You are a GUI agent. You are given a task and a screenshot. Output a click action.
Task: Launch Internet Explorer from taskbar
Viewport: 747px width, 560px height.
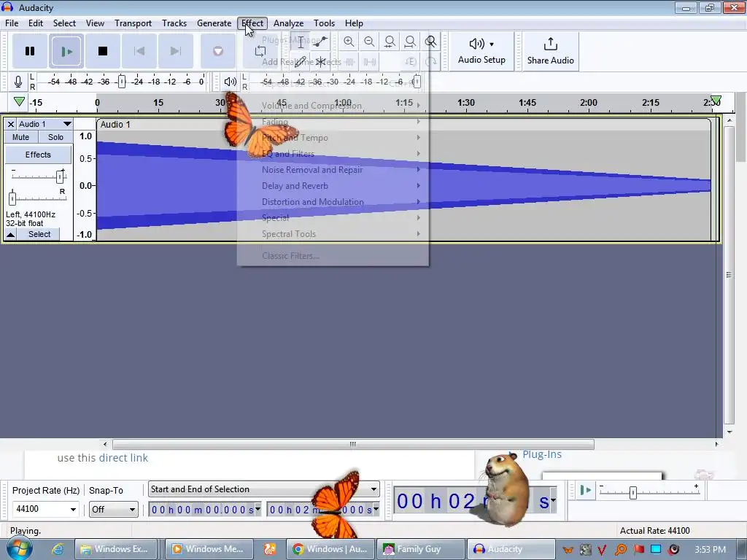[x=58, y=550]
